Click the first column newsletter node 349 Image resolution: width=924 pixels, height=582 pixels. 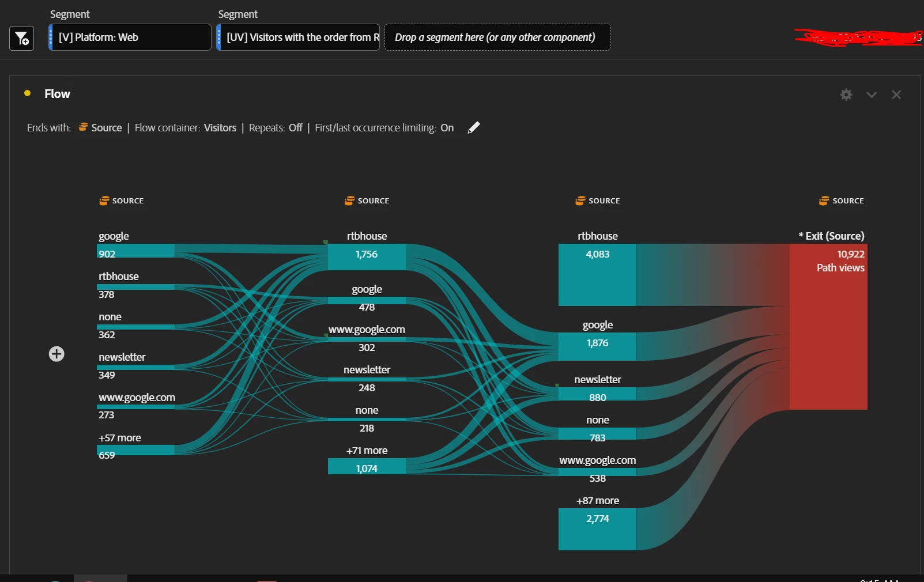[136, 367]
